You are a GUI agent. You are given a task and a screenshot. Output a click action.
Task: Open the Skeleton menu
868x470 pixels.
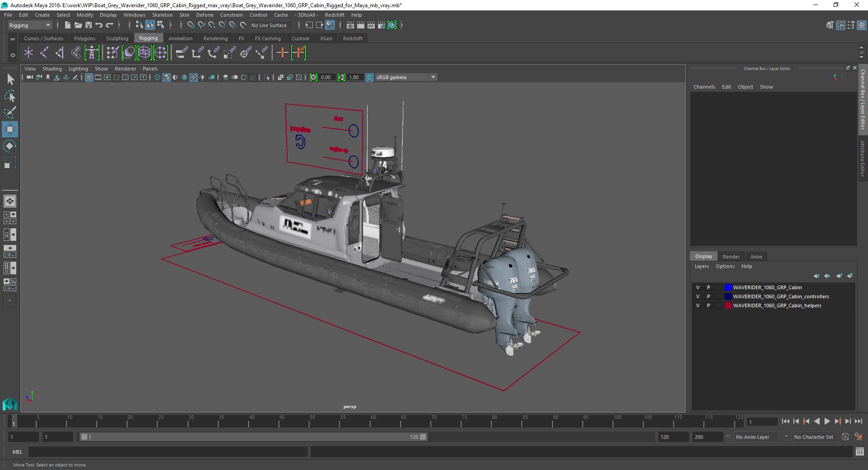pyautogui.click(x=162, y=15)
